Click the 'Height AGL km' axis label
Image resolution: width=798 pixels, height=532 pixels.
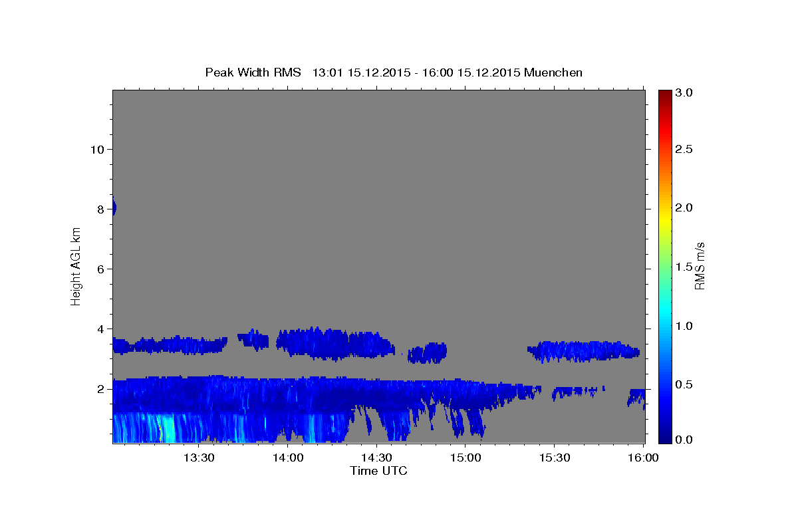[x=76, y=267]
